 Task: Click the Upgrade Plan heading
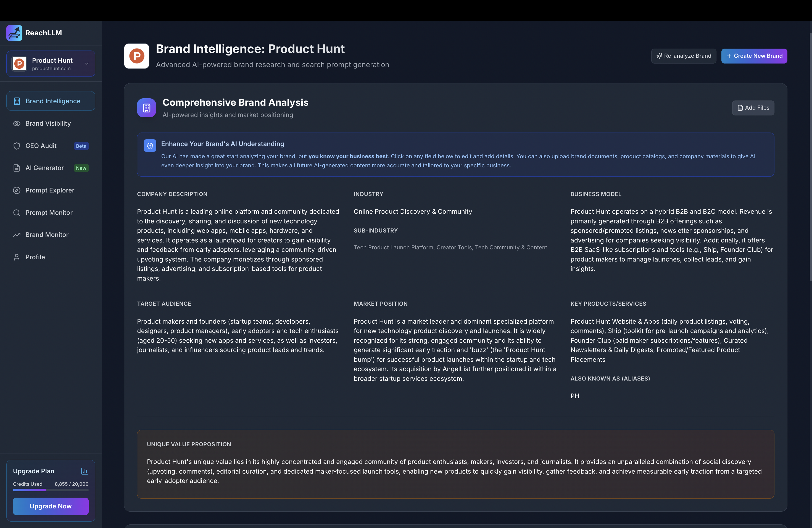[33, 471]
